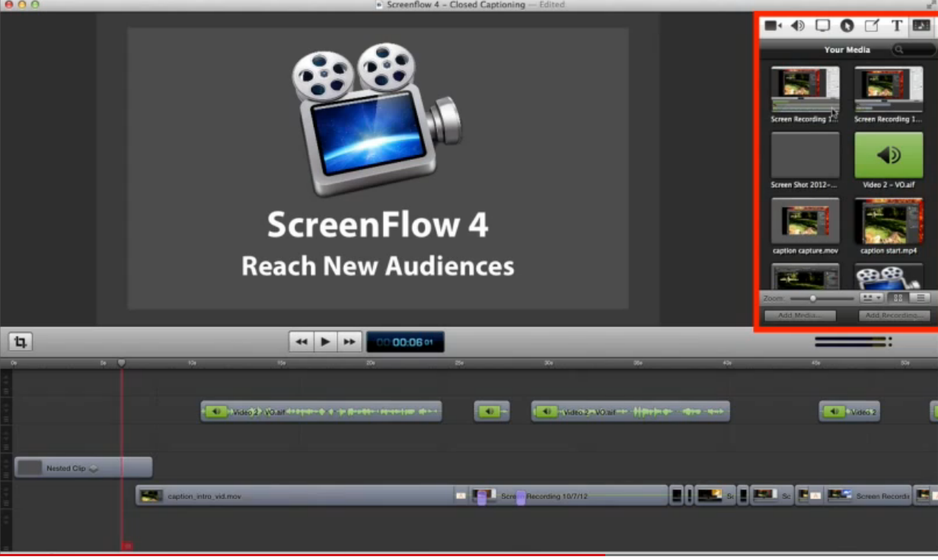The width and height of the screenshot is (938, 560).
Task: Select the third Video 2 - VO.aif clip
Action: pos(630,412)
